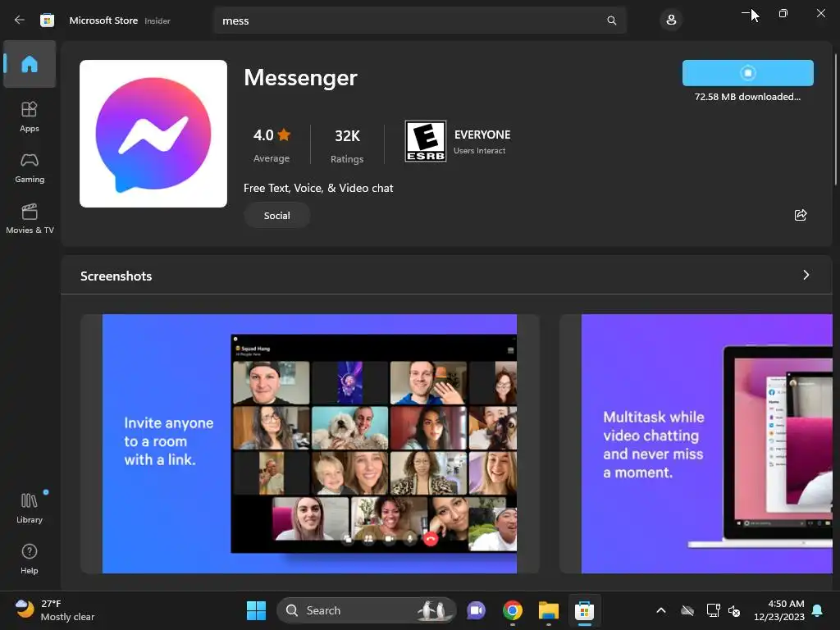Image resolution: width=840 pixels, height=630 pixels.
Task: Click the OneDrive tray icon
Action: point(687,610)
